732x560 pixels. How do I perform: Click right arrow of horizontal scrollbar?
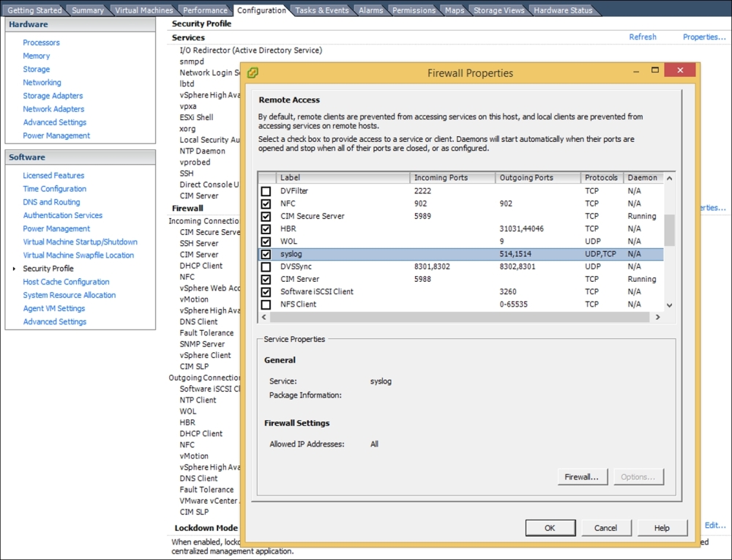pyautogui.click(x=658, y=317)
